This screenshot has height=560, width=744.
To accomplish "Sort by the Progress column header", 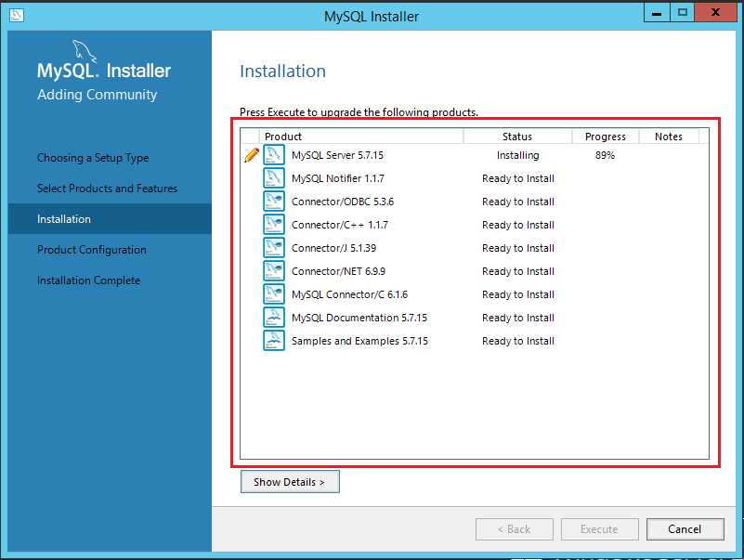I will 606,137.
